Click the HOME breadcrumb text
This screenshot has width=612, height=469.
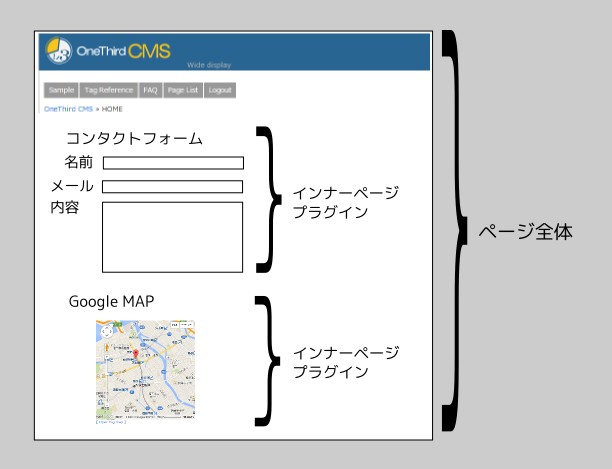112,108
